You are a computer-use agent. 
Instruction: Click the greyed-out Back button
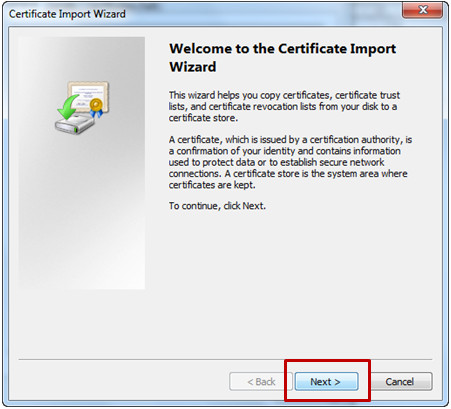[x=261, y=381]
